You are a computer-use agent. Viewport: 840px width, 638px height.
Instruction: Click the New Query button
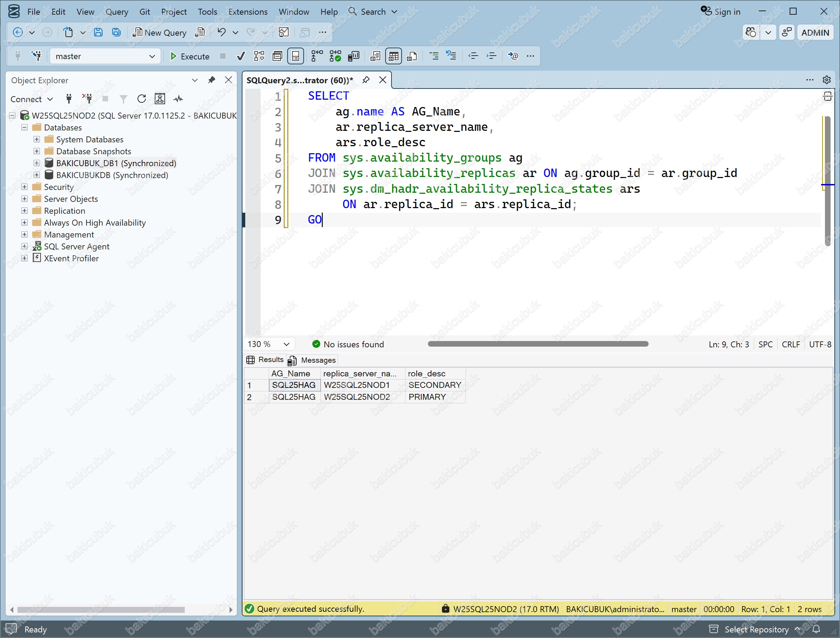click(x=160, y=33)
